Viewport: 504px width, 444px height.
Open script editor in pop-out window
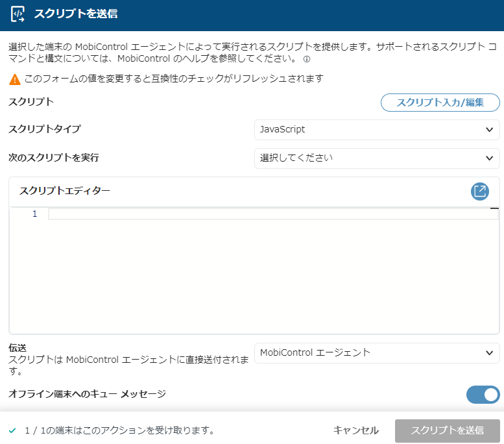(x=480, y=191)
